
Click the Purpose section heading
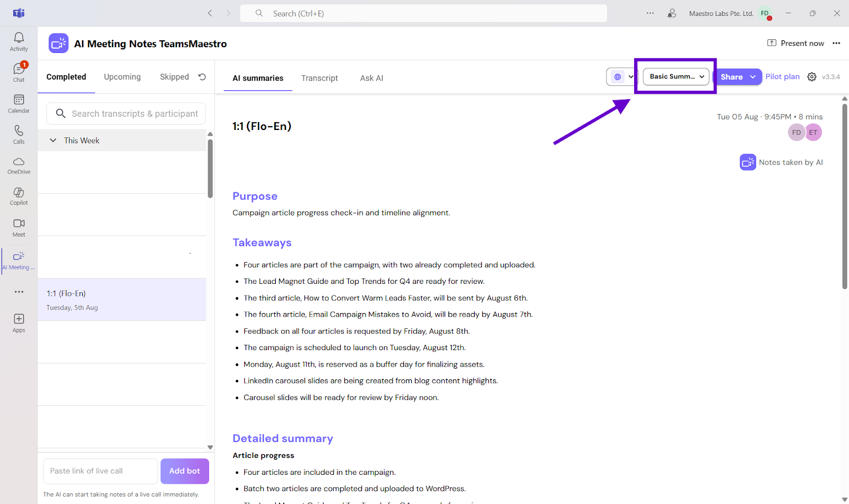[x=255, y=196]
